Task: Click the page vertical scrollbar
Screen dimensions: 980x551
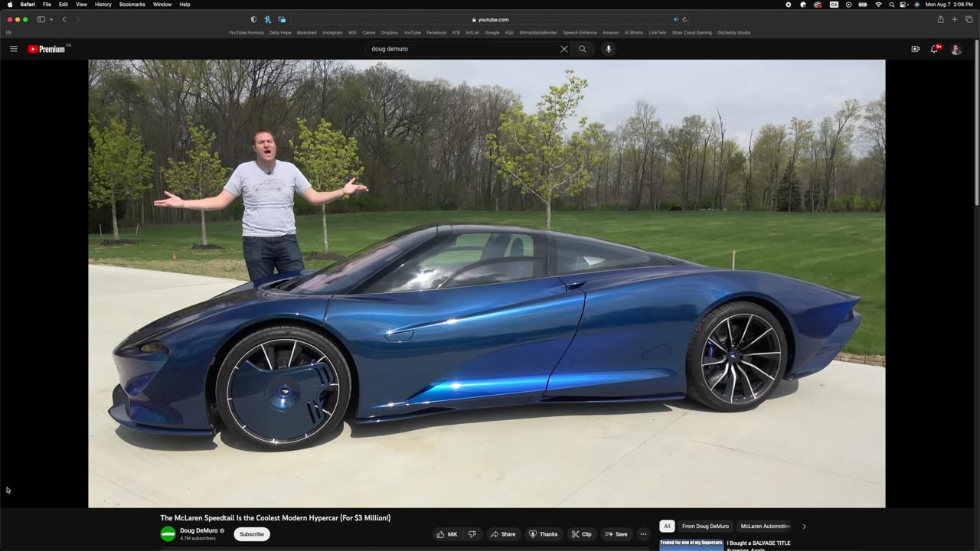Action: click(977, 122)
